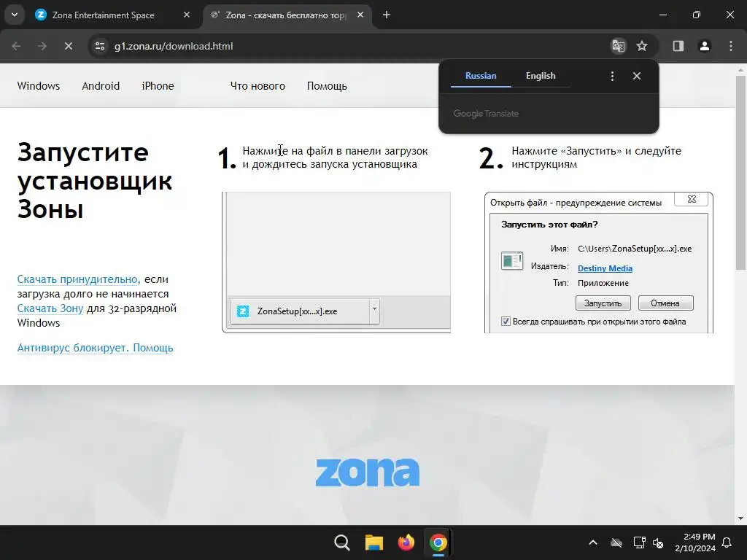The width and height of the screenshot is (747, 560).
Task: Open the Chrome profile menu
Action: (705, 46)
